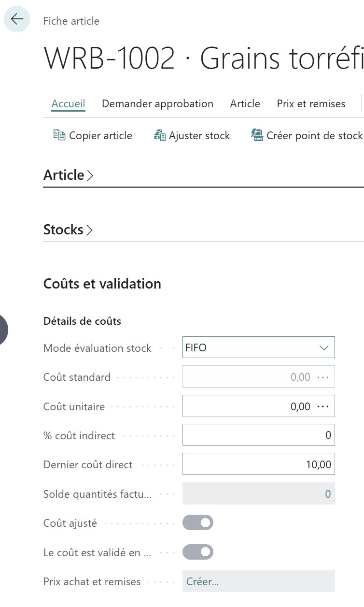Open the Coût standard ellipsis lookup
The image size is (364, 607).
(x=322, y=377)
